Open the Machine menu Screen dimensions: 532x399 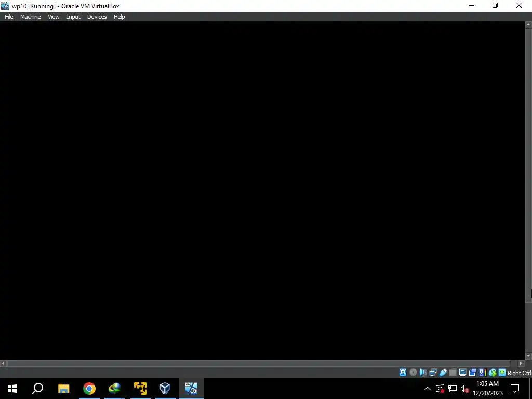pyautogui.click(x=30, y=17)
